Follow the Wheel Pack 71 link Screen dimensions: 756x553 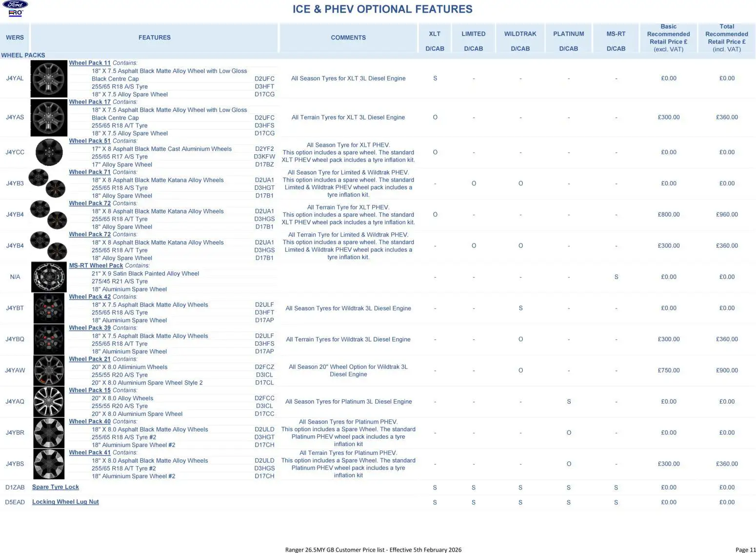click(90, 172)
